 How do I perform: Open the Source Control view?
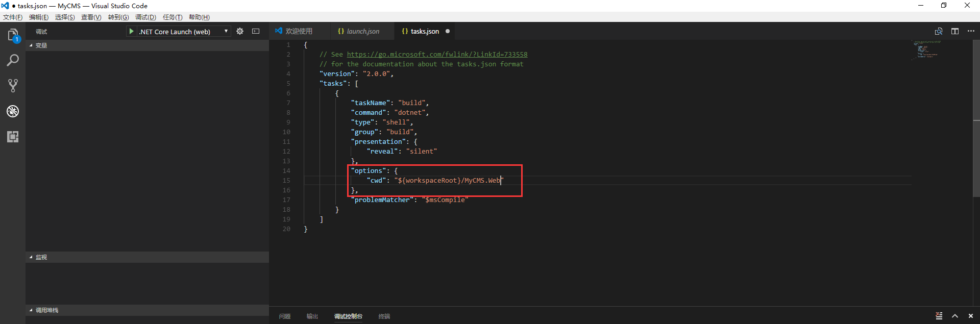[x=13, y=86]
